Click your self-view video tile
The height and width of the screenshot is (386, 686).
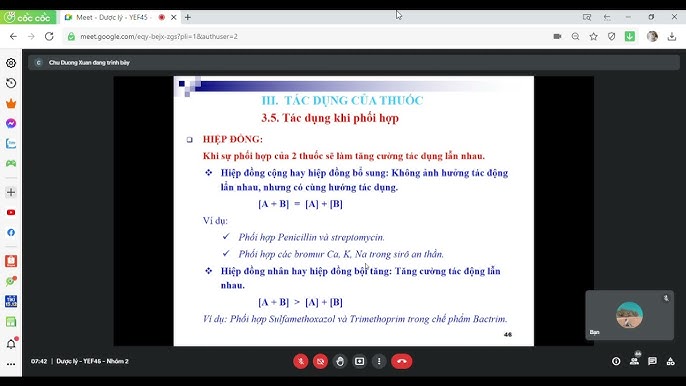point(630,315)
